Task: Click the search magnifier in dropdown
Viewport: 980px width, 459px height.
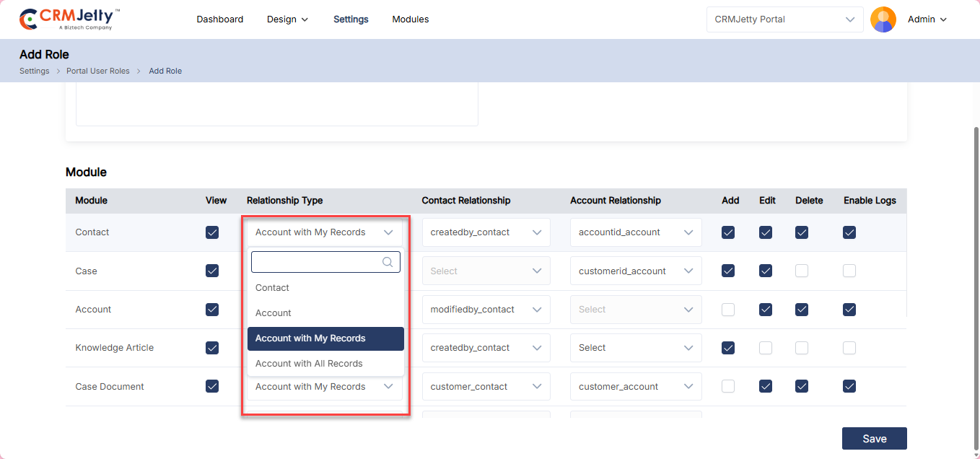Action: (x=388, y=262)
